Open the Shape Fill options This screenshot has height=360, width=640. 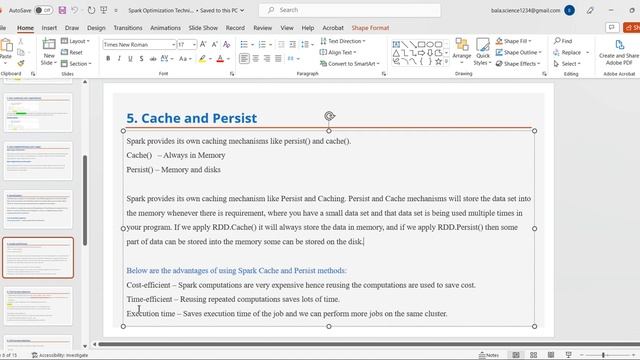point(513,41)
